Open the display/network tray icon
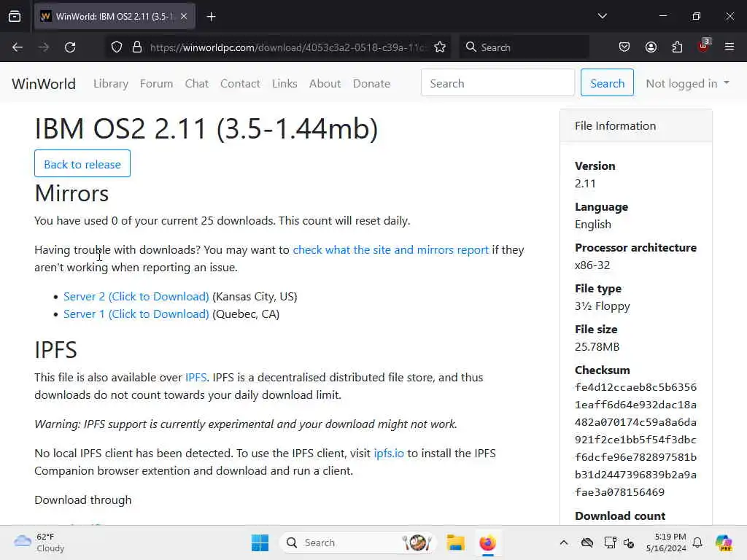This screenshot has width=747, height=560. click(610, 542)
